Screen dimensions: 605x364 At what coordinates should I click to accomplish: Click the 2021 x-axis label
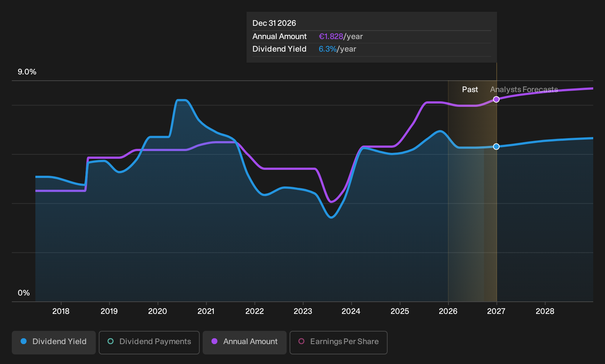tap(206, 311)
